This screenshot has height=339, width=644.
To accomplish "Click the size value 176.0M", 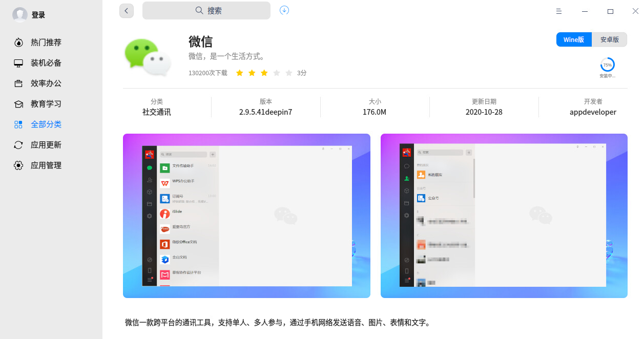I will point(375,112).
